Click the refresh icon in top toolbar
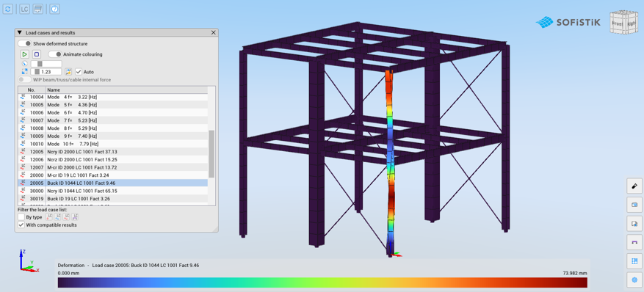The height and width of the screenshot is (292, 644). 8,9
